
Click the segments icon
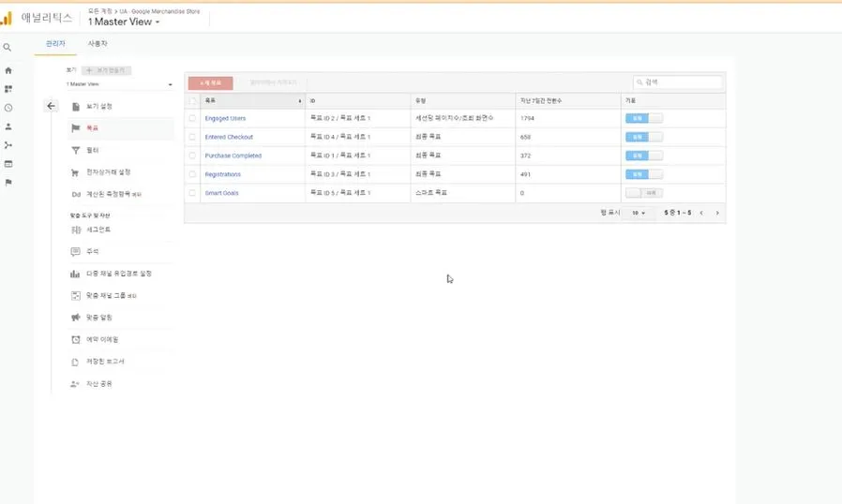(76, 230)
